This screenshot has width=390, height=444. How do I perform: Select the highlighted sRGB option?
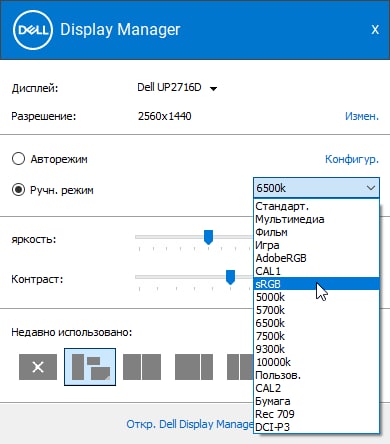pyautogui.click(x=316, y=284)
